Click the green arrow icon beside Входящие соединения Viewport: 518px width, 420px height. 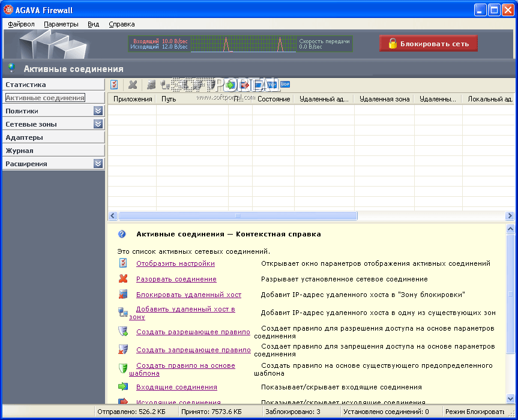coord(123,386)
